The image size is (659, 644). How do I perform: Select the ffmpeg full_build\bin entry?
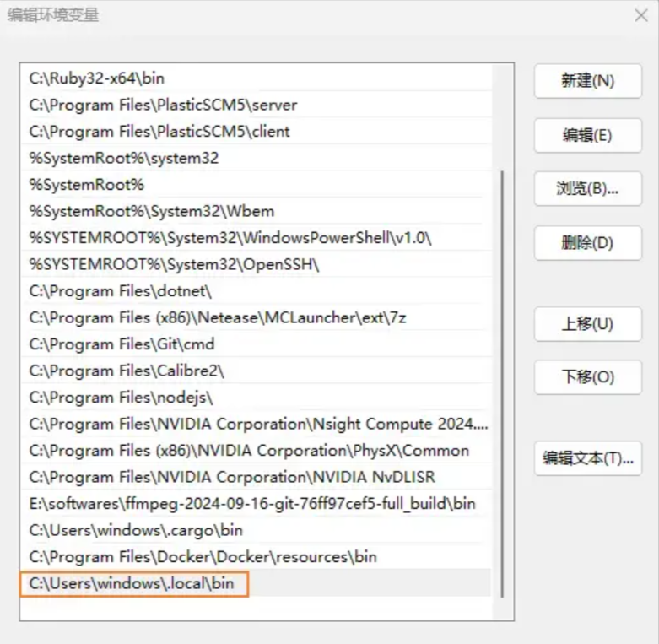pyautogui.click(x=256, y=504)
